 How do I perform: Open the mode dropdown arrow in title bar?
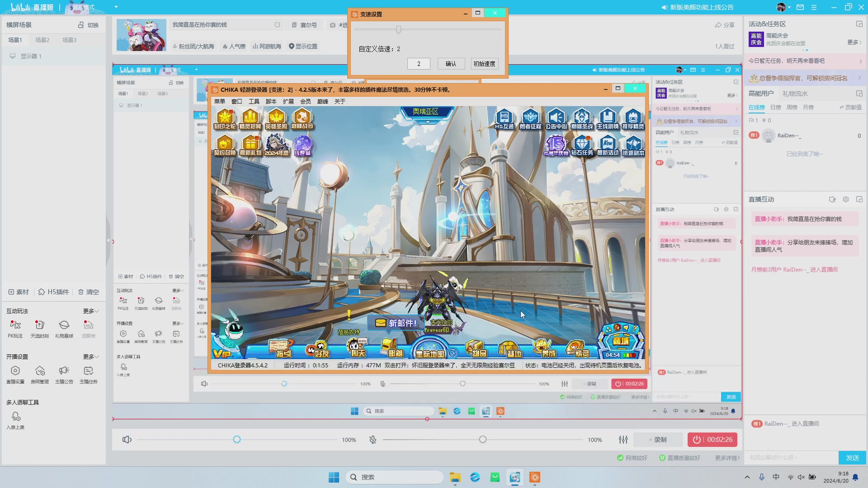(116, 7)
